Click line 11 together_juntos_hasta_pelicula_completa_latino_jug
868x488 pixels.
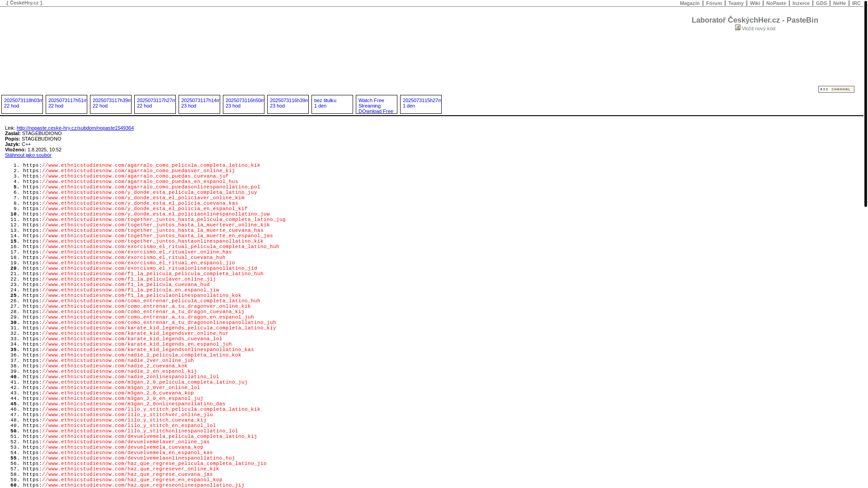tap(154, 220)
